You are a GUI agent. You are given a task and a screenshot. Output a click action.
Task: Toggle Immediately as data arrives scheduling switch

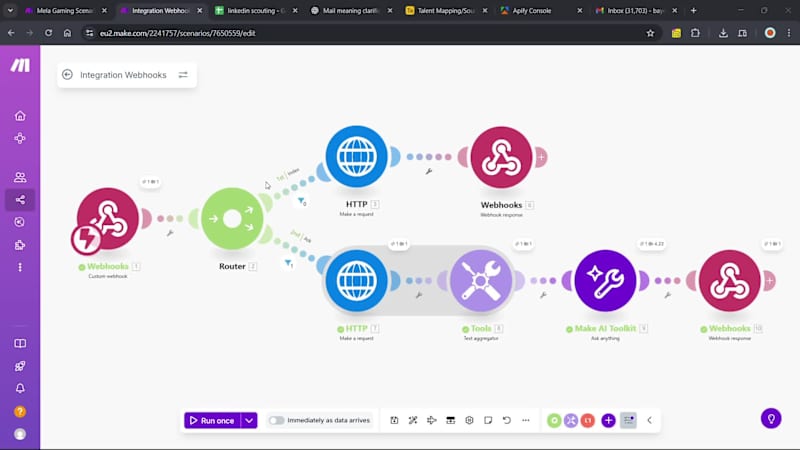[276, 420]
